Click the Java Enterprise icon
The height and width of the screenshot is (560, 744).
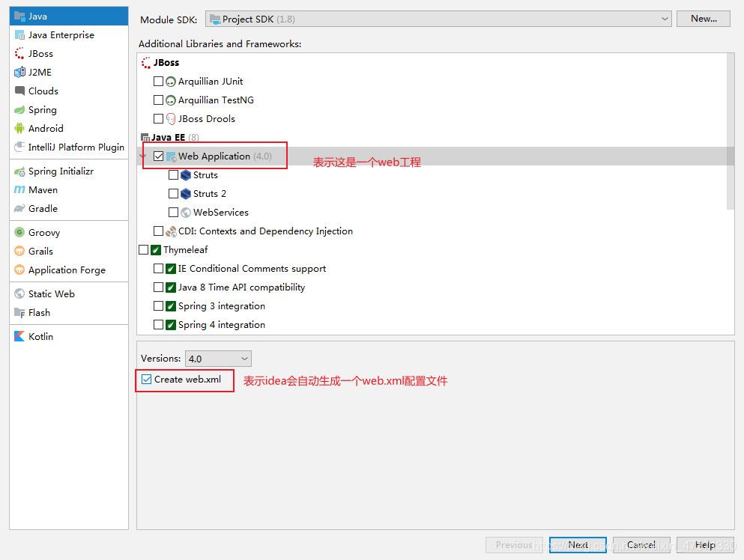tap(19, 35)
